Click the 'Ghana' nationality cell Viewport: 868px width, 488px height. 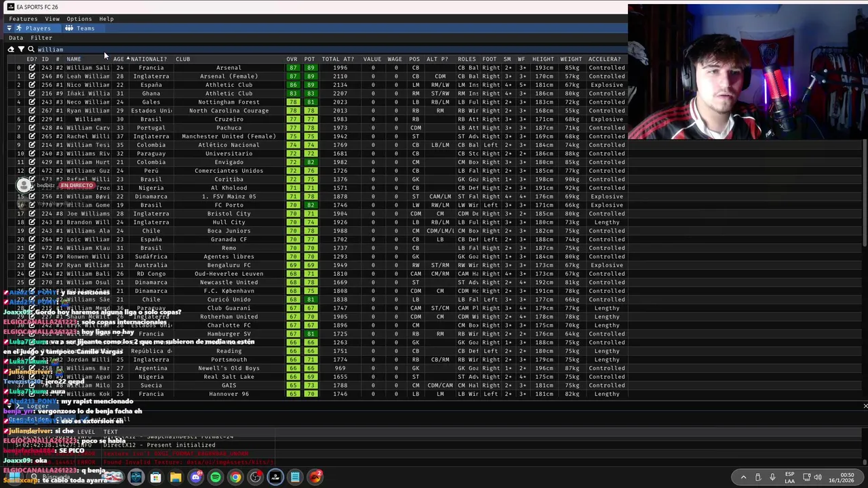click(x=151, y=94)
